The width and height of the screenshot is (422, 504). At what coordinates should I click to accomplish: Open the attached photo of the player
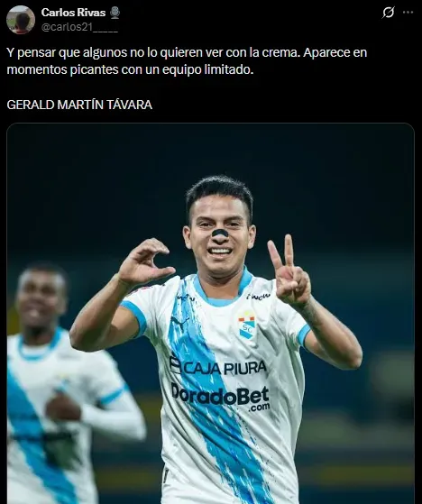[x=210, y=314]
